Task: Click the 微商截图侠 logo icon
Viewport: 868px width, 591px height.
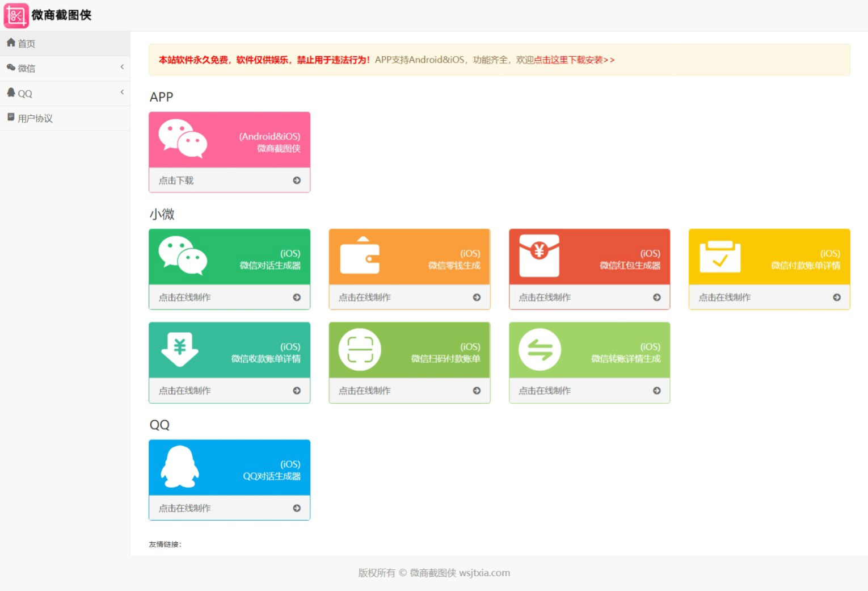Action: tap(16, 15)
